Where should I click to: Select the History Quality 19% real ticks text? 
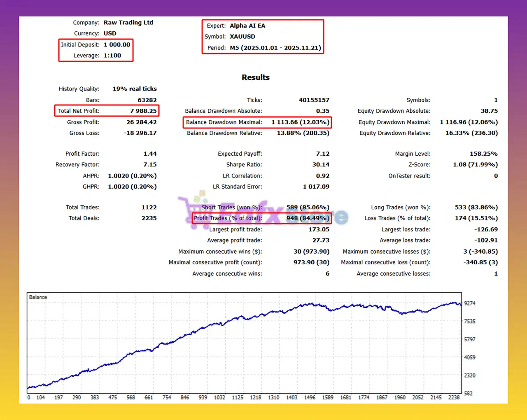(x=135, y=89)
